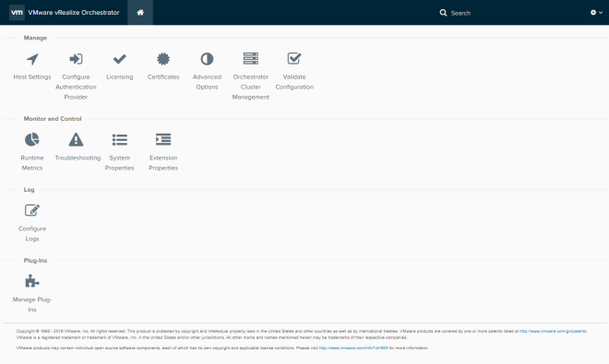The image size is (609, 364).
Task: Open Orchestrator Cluster Management server icon
Action: [251, 59]
